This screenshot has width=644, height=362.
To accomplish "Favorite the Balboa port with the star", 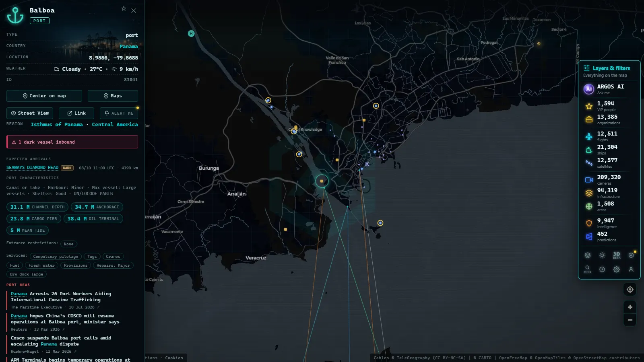I will (x=124, y=8).
